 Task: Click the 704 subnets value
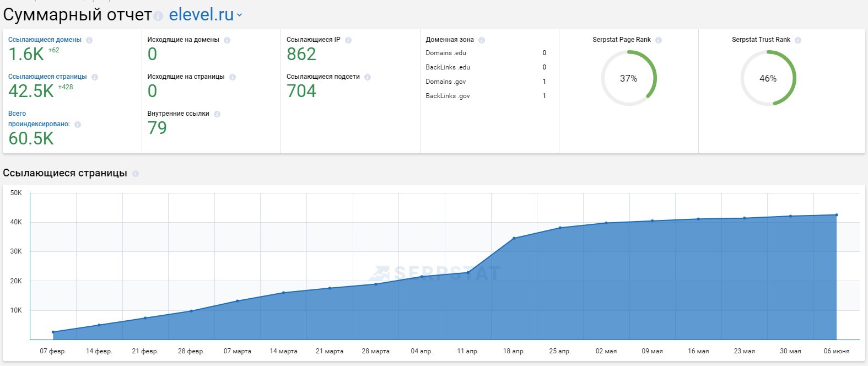click(x=301, y=91)
